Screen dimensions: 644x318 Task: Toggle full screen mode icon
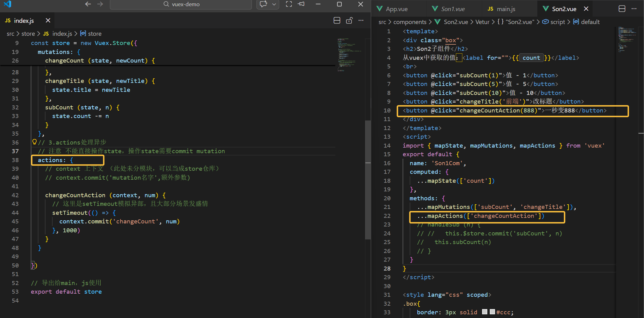pos(289,4)
